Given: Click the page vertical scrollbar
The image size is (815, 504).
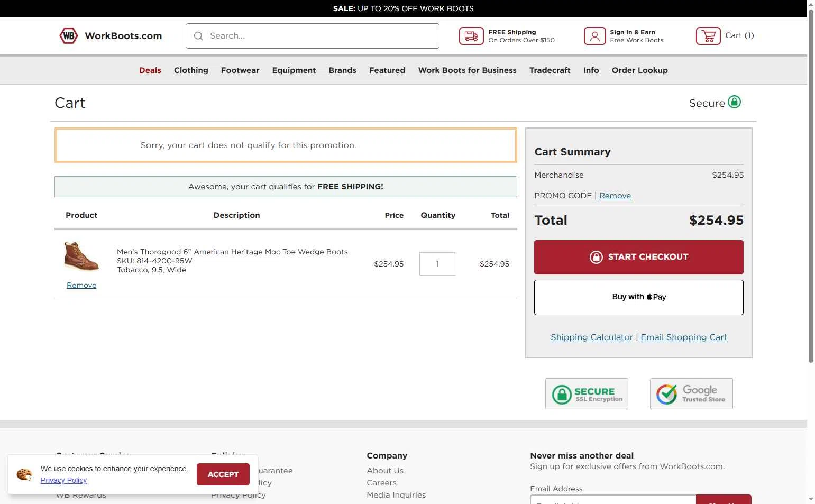Looking at the screenshot, I should point(811,185).
